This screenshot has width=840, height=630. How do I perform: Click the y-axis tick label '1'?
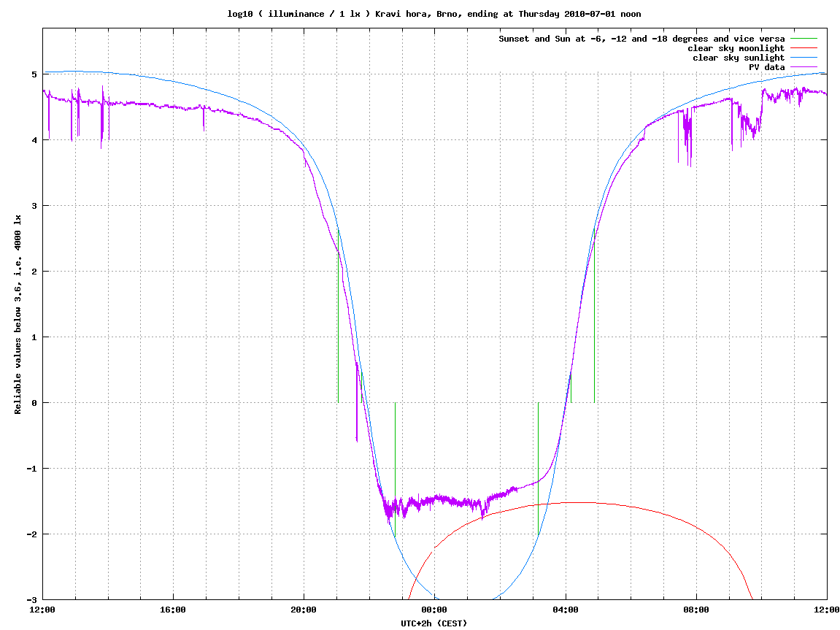[35, 337]
